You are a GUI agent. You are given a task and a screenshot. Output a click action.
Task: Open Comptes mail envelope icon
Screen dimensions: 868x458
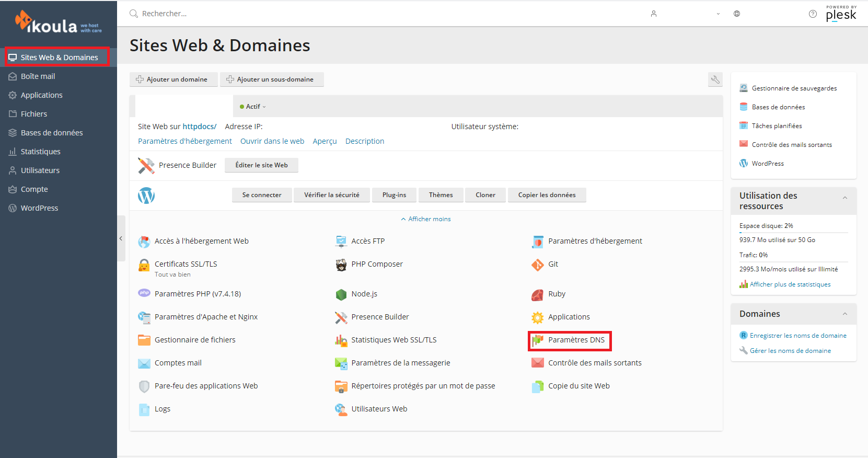[144, 363]
